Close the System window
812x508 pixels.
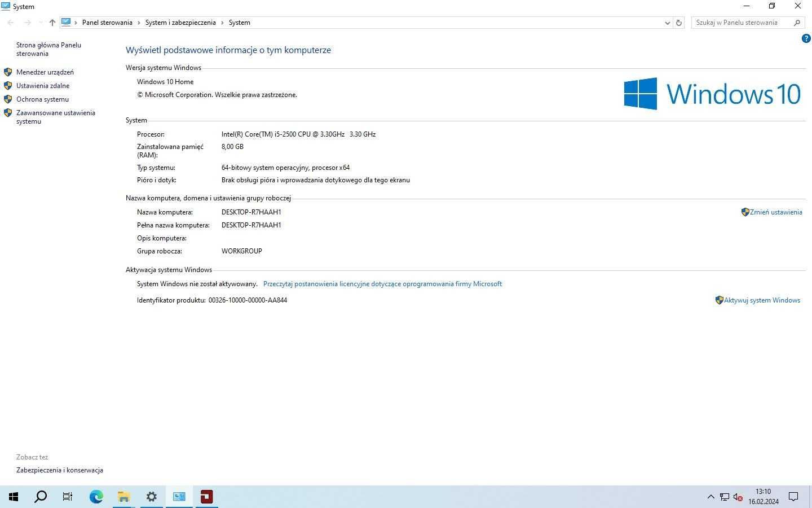(798, 6)
